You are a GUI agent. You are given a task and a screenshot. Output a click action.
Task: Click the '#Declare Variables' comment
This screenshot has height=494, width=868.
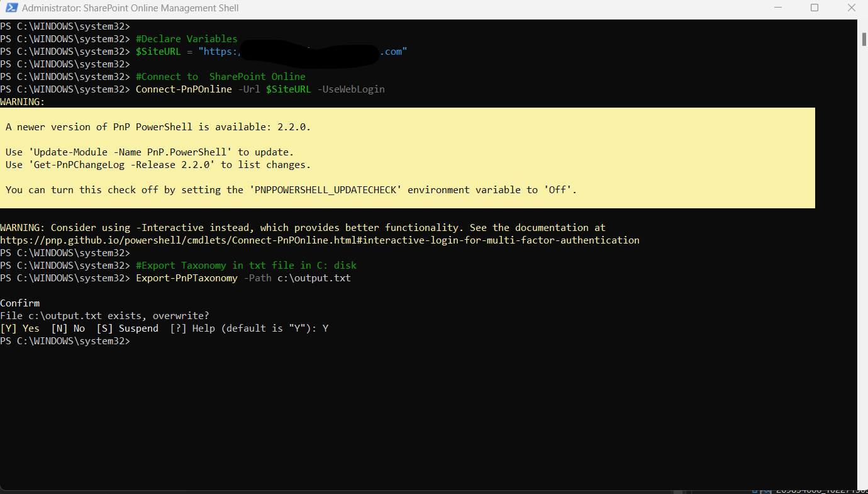[187, 39]
